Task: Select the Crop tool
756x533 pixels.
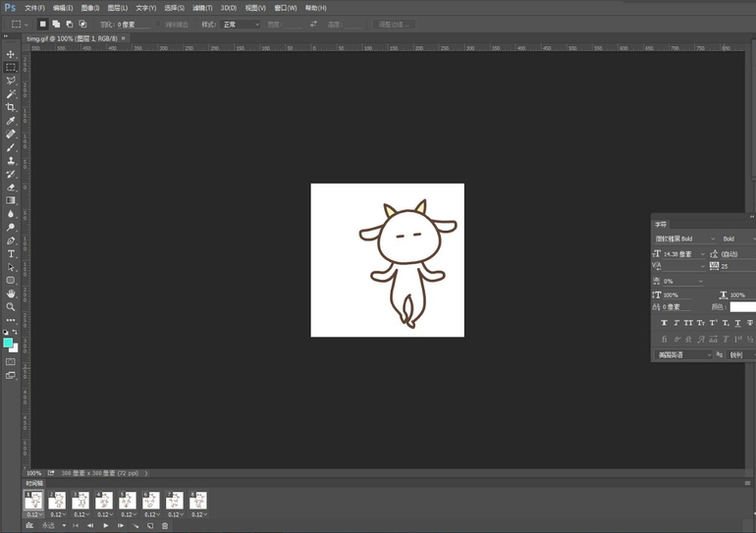Action: (11, 107)
